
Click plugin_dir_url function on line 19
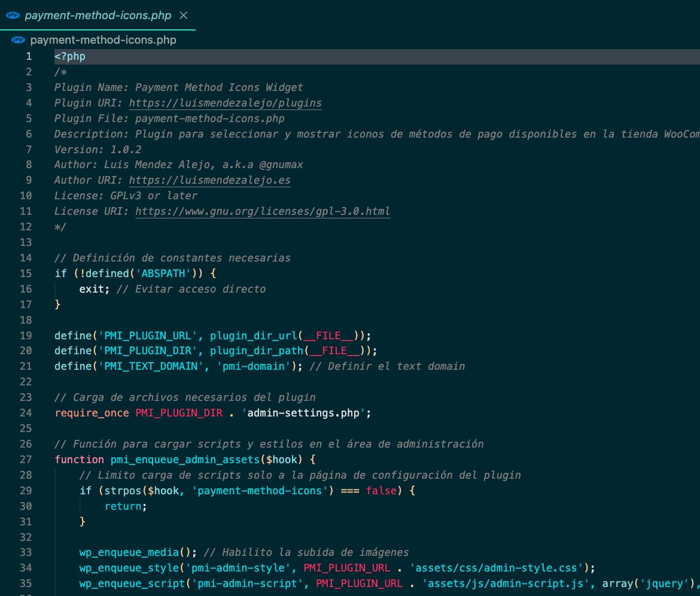(253, 336)
